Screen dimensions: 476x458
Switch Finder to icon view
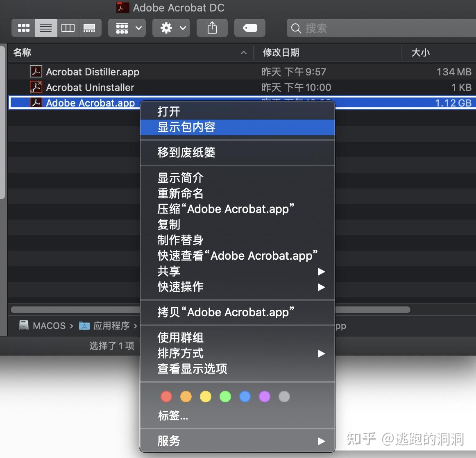tap(24, 28)
